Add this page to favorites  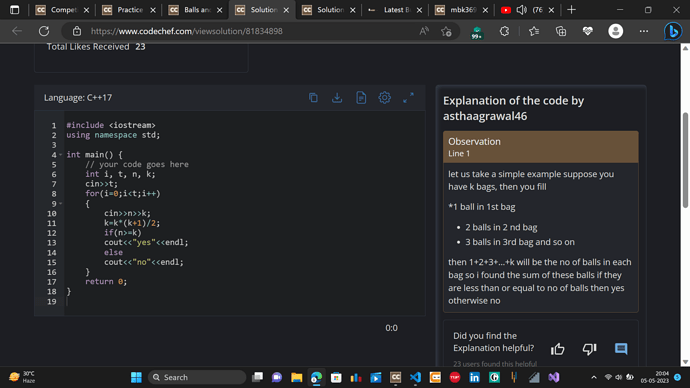[446, 31]
